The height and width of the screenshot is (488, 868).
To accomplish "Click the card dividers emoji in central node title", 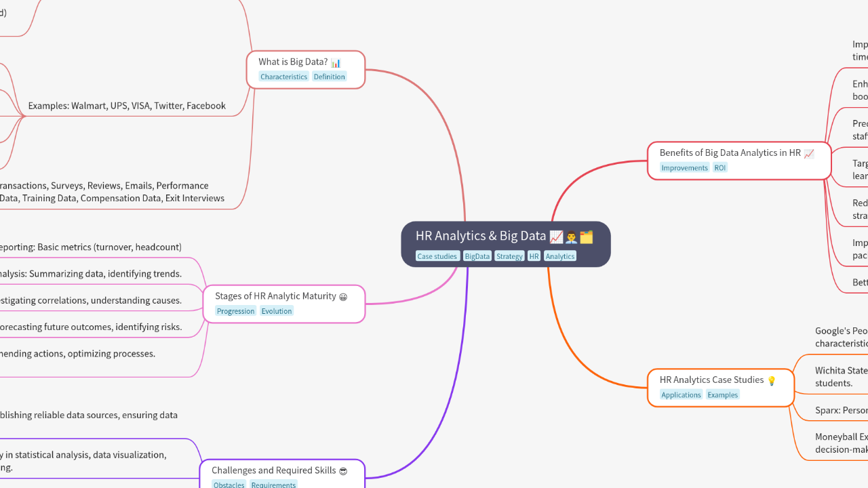I will (x=587, y=237).
